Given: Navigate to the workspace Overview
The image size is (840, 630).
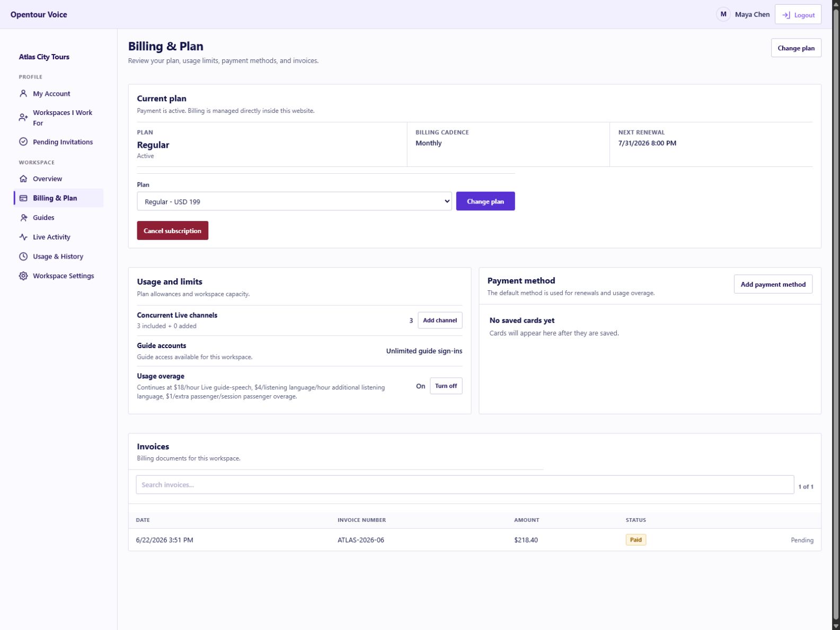Looking at the screenshot, I should click(58, 179).
